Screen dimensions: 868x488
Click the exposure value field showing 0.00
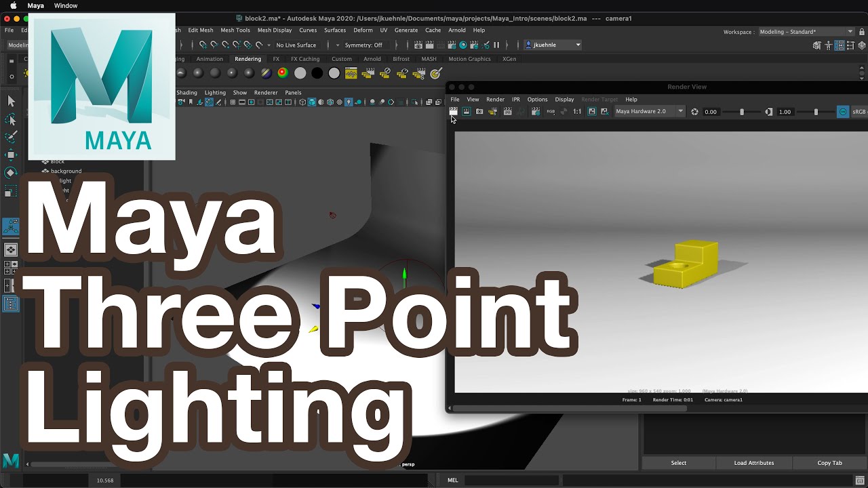[711, 111]
